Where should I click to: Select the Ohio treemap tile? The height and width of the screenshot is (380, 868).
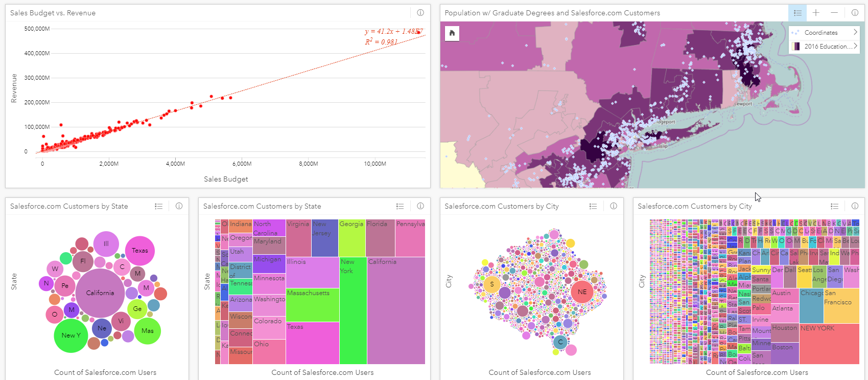coord(269,352)
